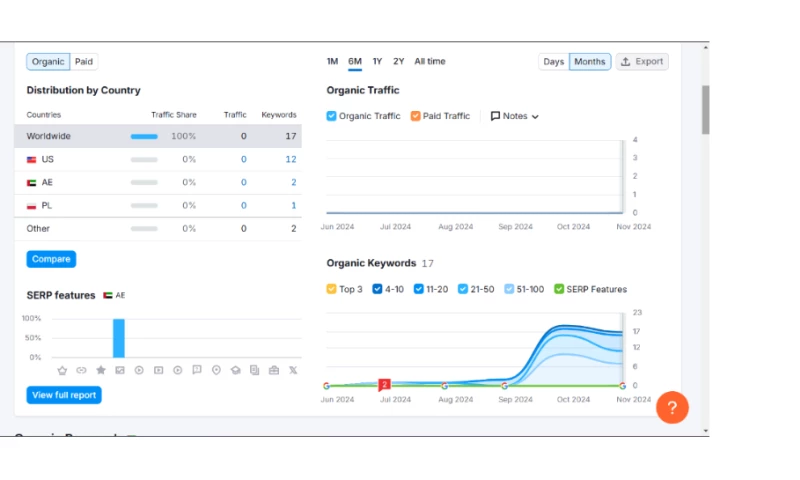
Task: Open the orange help question mark button
Action: 672,407
